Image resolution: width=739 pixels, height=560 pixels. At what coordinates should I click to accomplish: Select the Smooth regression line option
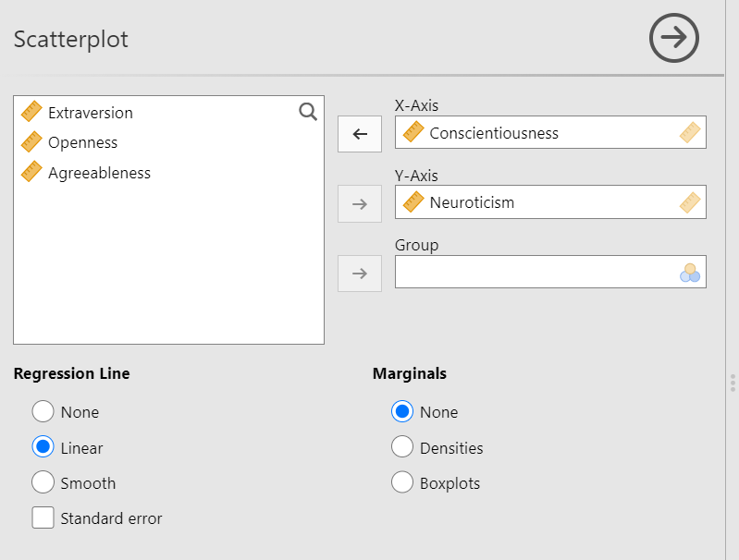pyautogui.click(x=43, y=482)
